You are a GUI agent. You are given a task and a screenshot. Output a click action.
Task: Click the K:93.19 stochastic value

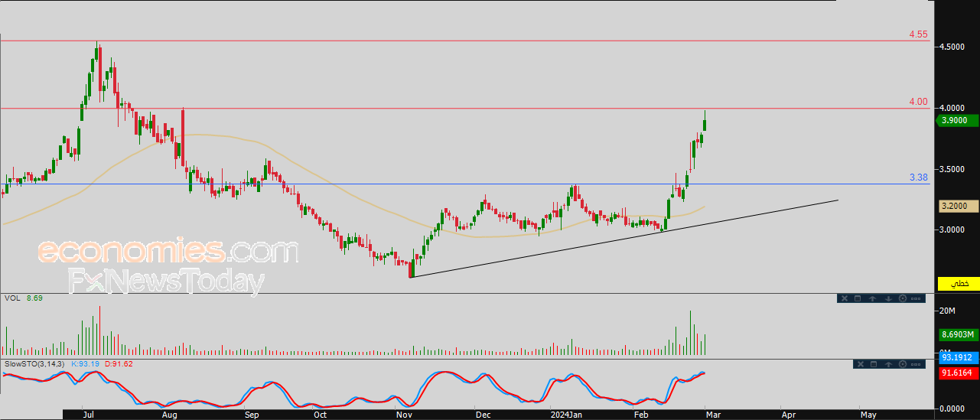point(86,363)
